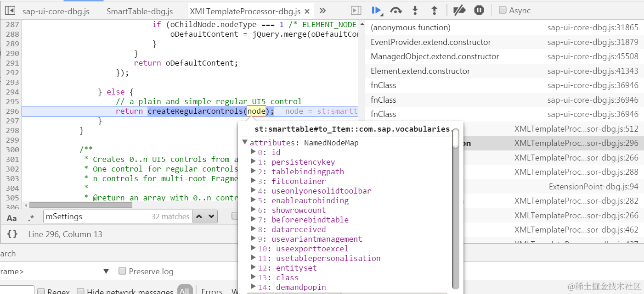Click the code editor scroll-up arrow
This screenshot has height=294, width=644.
362,23
